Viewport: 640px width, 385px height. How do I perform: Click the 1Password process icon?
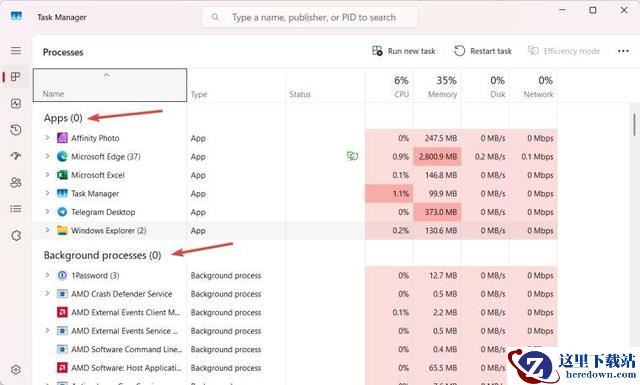(62, 276)
